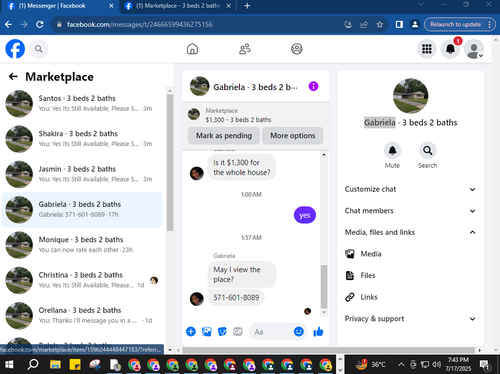500x374 pixels.
Task: Open the Jasmin - 3 beds 2 baths conversation
Action: pos(82,174)
